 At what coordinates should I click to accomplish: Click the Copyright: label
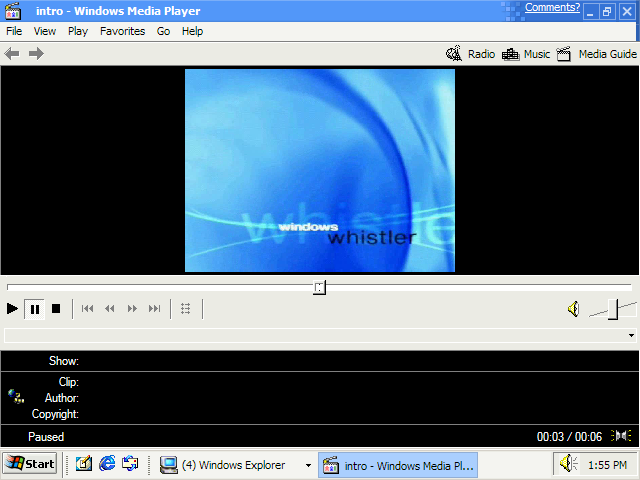point(55,414)
